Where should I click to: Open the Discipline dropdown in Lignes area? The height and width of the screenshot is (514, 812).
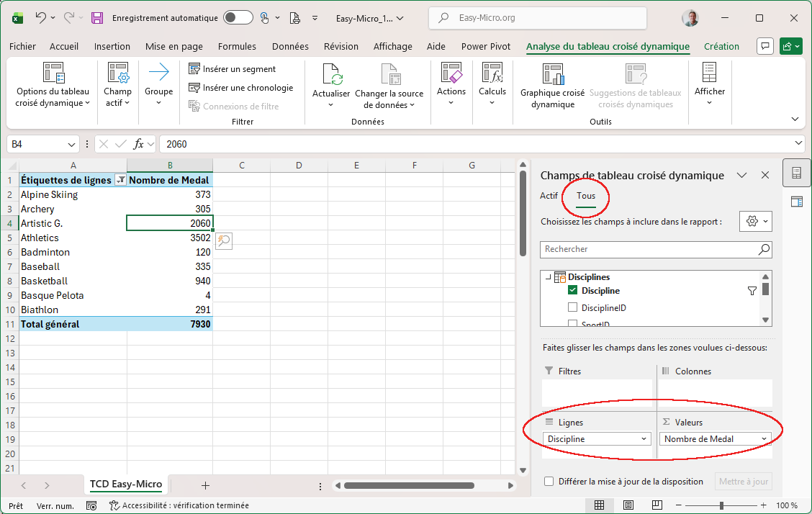(x=644, y=439)
